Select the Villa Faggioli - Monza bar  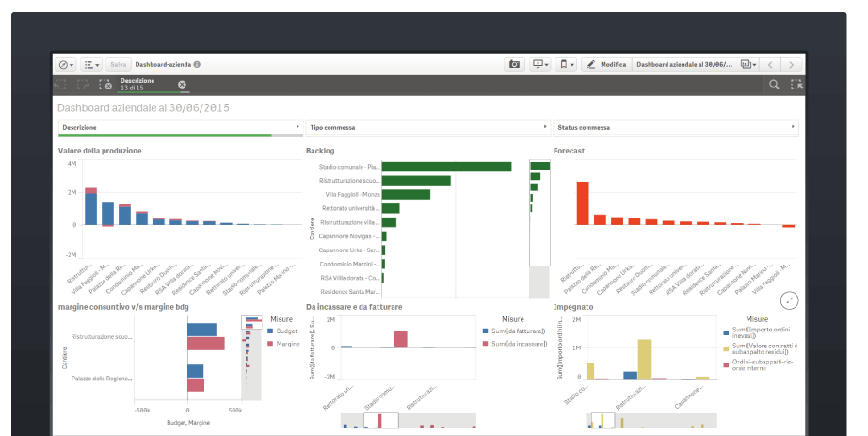[406, 194]
